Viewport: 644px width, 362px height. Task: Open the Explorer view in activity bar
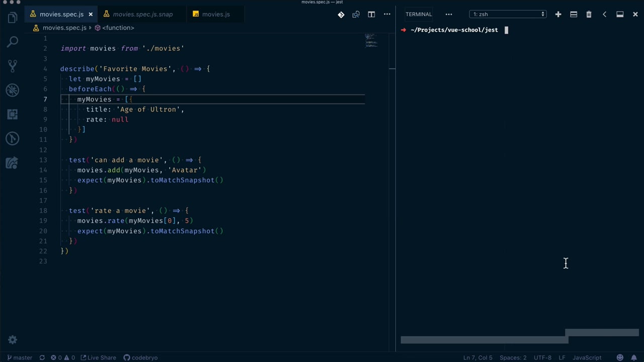pos(13,19)
